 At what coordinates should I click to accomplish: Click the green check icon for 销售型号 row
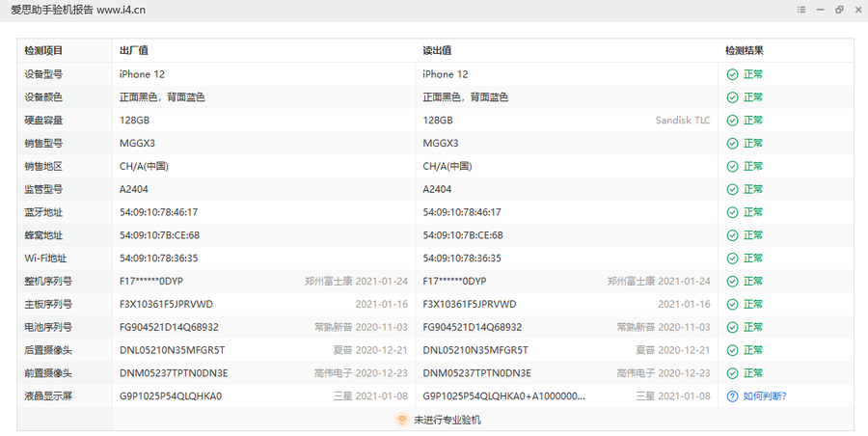(x=732, y=144)
